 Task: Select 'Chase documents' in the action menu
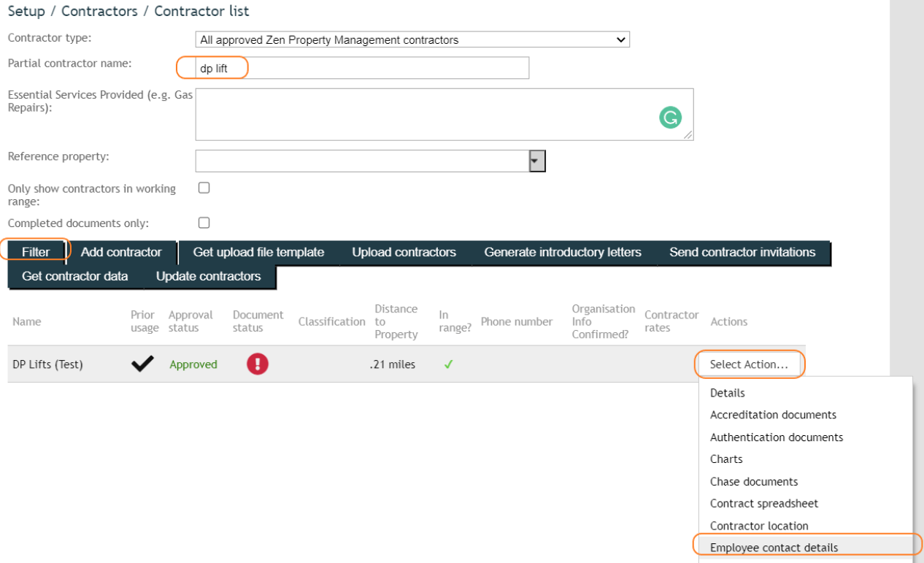point(754,481)
